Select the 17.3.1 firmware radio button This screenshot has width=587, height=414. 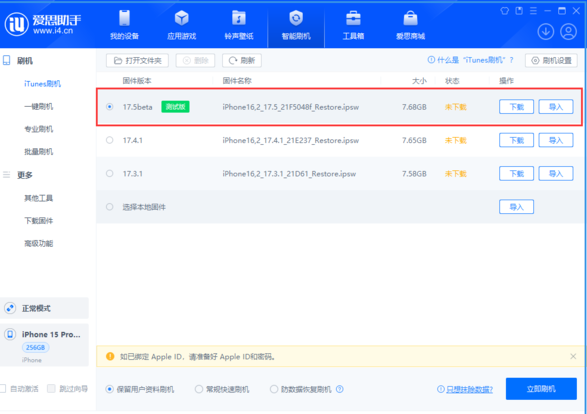pos(109,173)
